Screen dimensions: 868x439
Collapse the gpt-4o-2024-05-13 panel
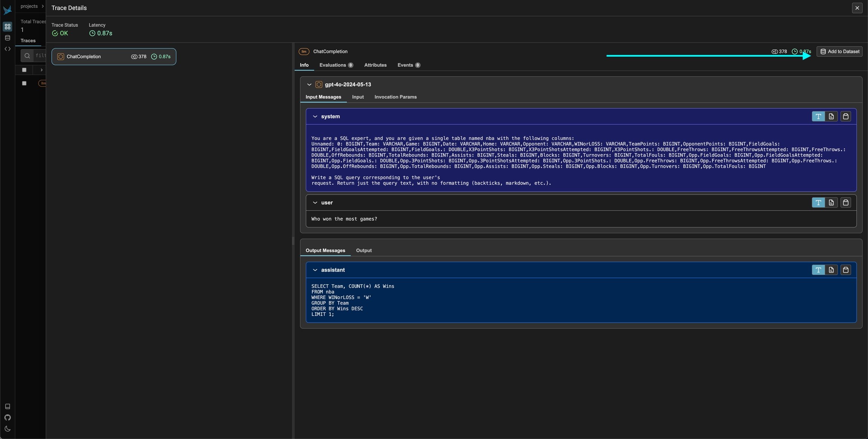309,84
